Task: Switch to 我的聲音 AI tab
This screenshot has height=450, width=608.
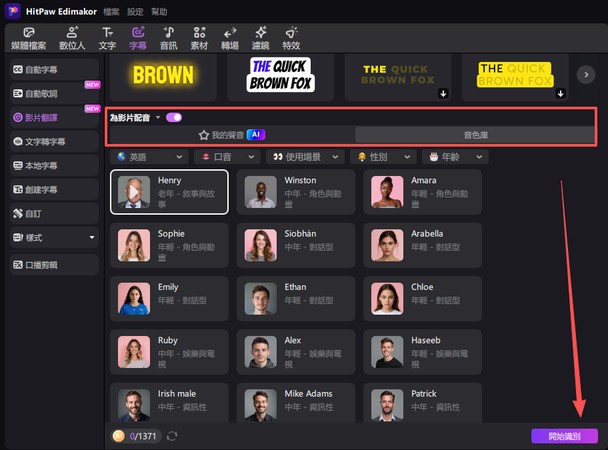Action: (232, 135)
